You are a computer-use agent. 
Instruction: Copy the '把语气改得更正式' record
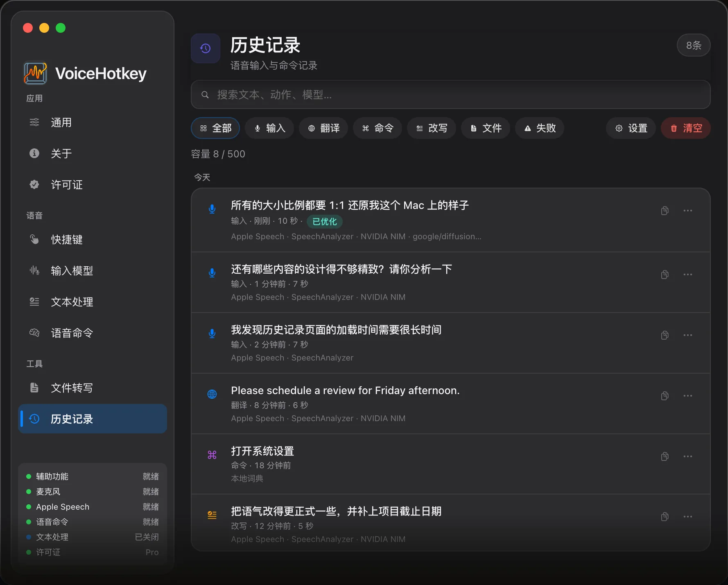[x=665, y=517]
